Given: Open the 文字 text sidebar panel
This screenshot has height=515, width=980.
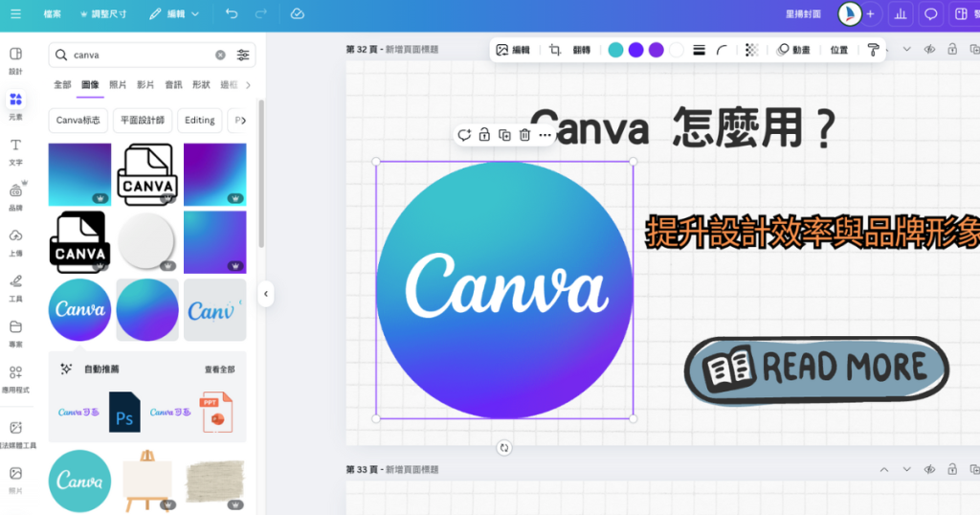Looking at the screenshot, I should point(15,152).
